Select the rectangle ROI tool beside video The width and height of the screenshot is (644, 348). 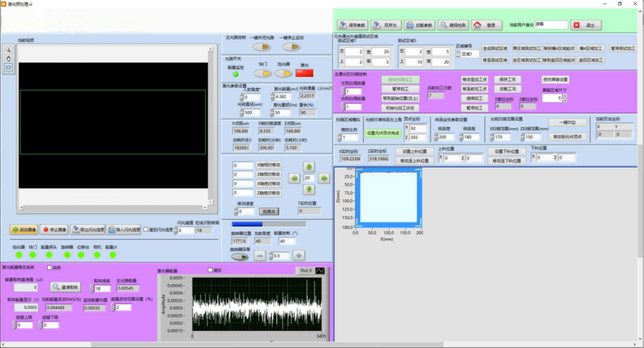coord(8,67)
